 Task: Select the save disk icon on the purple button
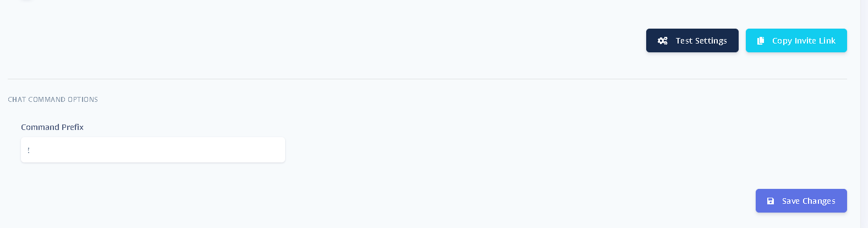point(771,201)
